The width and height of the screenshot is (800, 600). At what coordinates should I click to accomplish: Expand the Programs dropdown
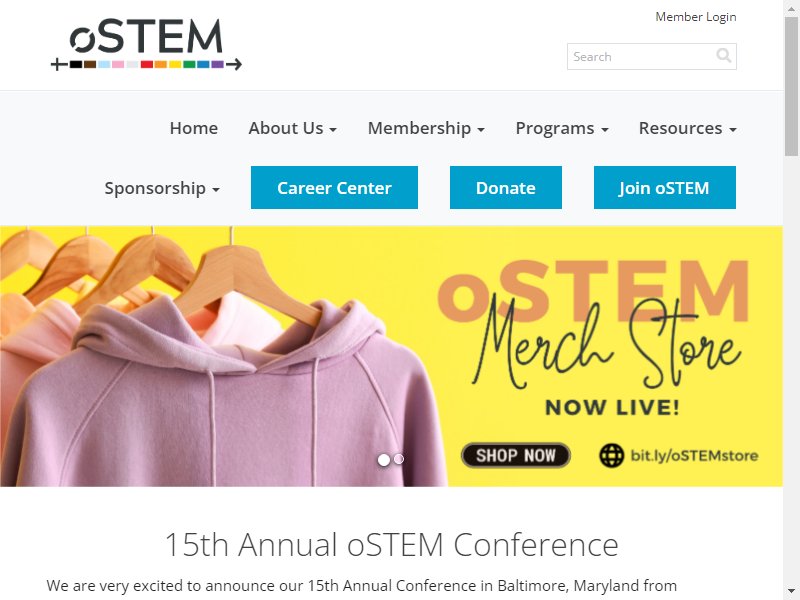click(562, 128)
